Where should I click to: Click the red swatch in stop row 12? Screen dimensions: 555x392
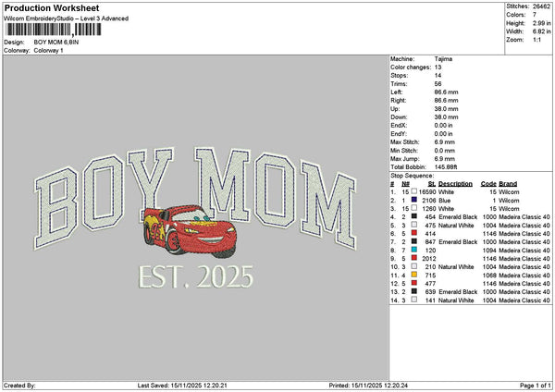[414, 283]
